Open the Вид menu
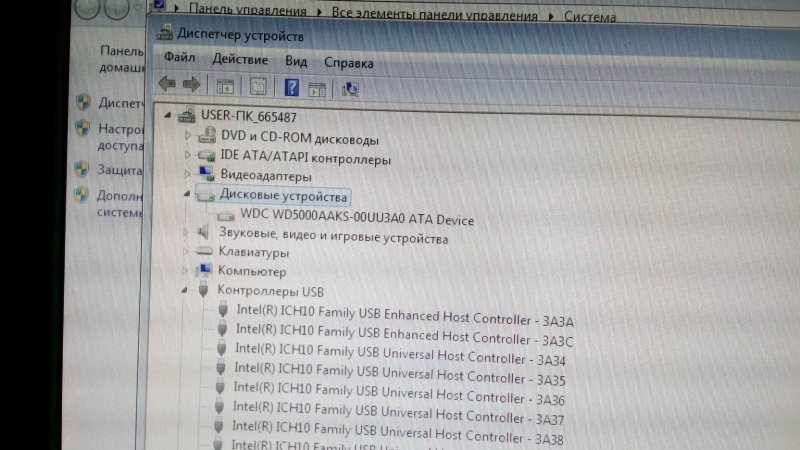The width and height of the screenshot is (800, 450). (x=296, y=61)
